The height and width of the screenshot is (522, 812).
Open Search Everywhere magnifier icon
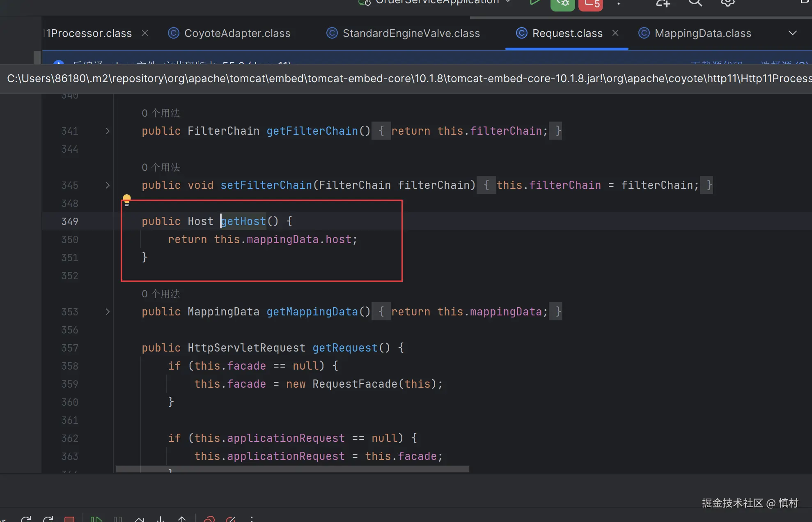click(x=695, y=3)
